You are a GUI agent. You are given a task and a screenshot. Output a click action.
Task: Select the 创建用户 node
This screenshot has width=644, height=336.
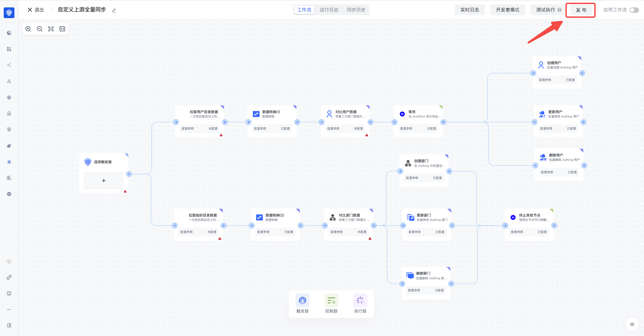coord(557,65)
